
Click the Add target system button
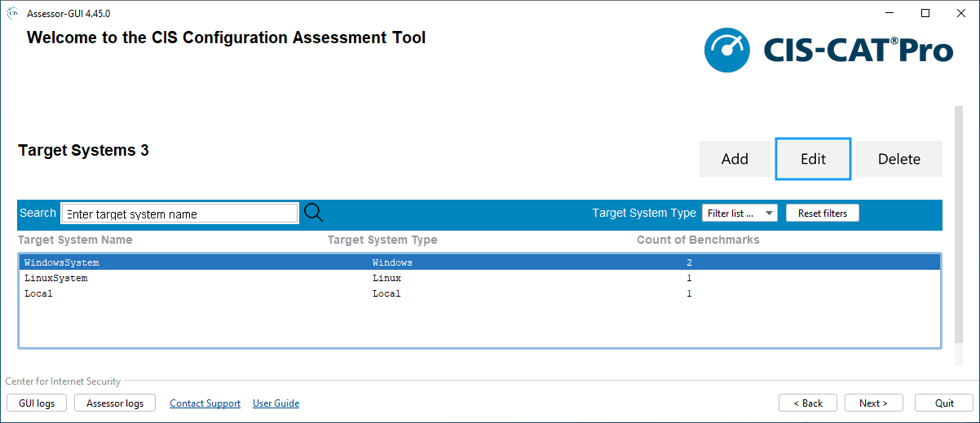[735, 159]
